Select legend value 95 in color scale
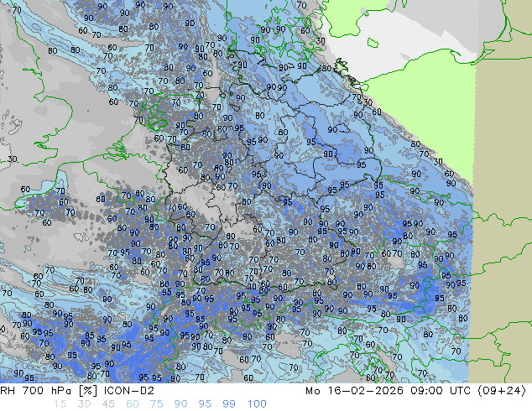 coord(205,404)
